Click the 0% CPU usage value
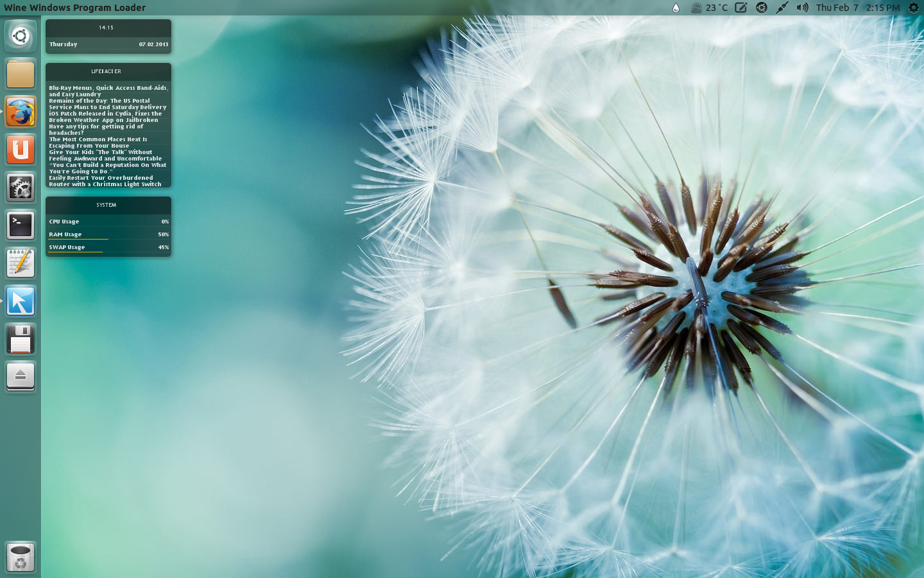 coord(165,222)
